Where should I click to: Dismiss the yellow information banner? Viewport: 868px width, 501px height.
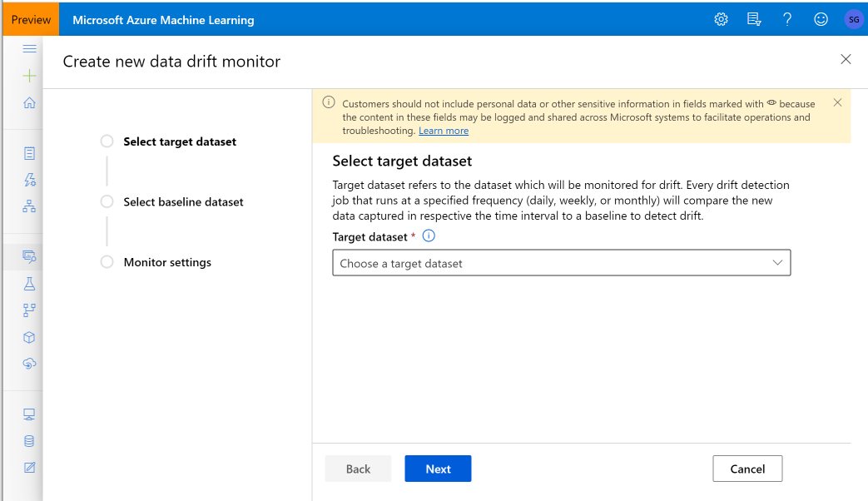click(837, 102)
